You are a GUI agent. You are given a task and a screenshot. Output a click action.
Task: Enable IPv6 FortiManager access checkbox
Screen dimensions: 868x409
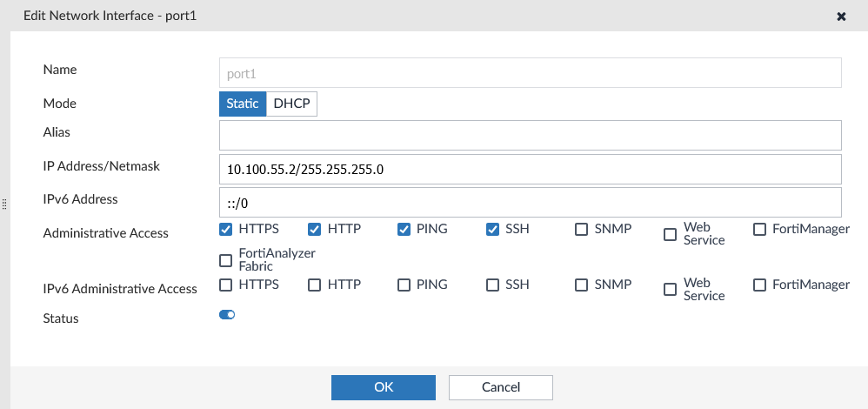[x=758, y=285]
